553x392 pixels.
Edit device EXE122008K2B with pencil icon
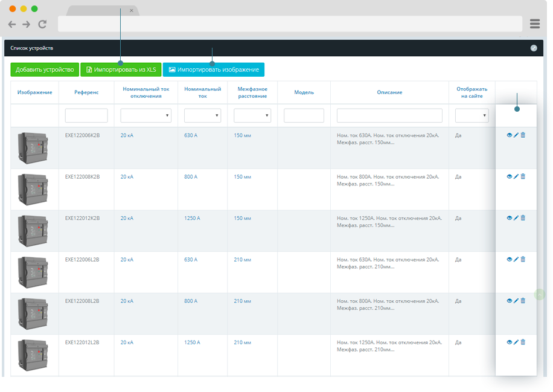516,176
